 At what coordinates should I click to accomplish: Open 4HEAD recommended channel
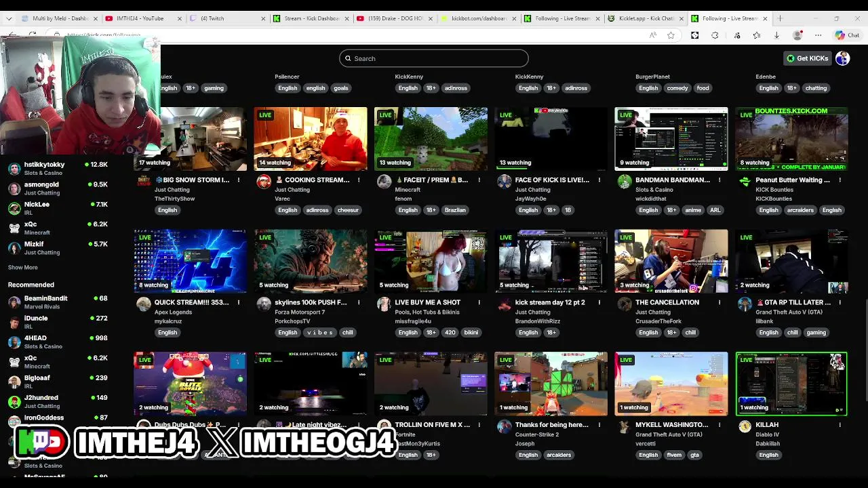[58, 342]
